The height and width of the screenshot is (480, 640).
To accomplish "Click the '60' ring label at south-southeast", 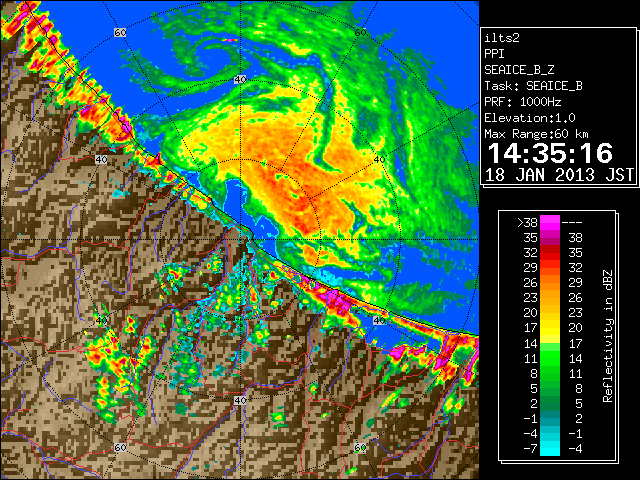I will (360, 448).
